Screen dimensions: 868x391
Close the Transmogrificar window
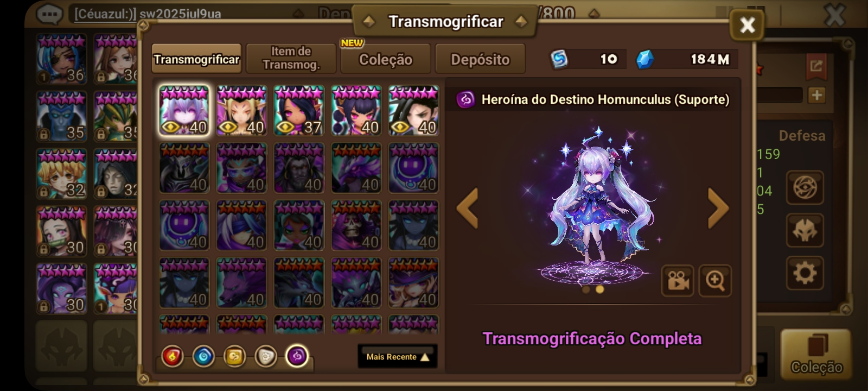(x=747, y=25)
